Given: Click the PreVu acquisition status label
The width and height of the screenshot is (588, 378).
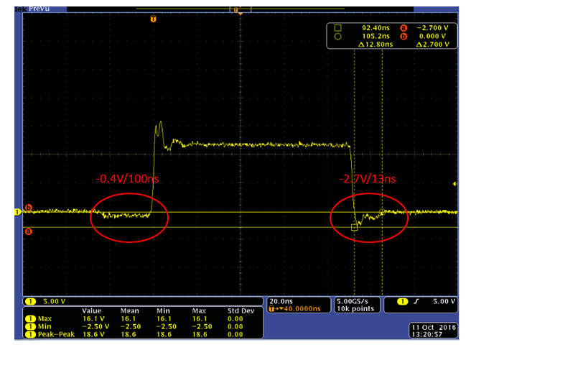Looking at the screenshot, I should [39, 9].
